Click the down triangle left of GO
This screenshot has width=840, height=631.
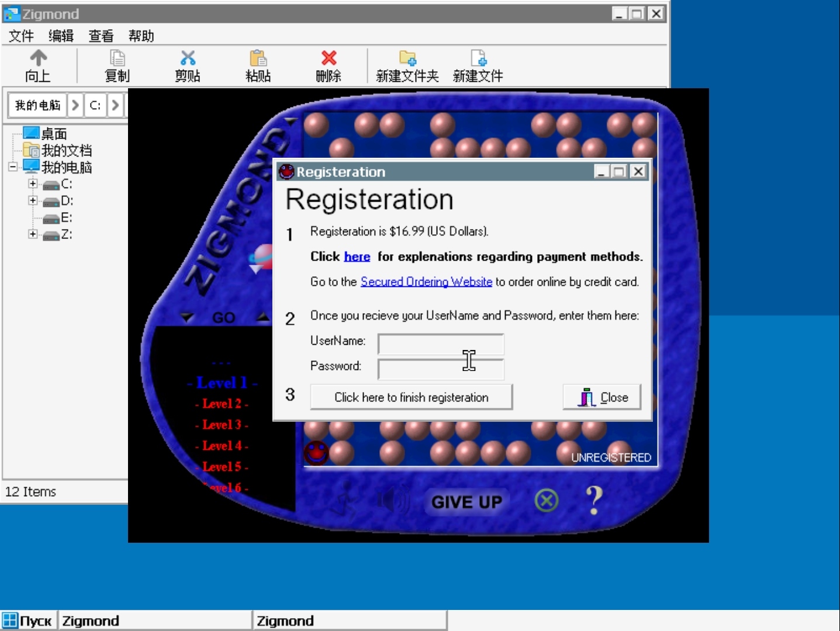(187, 317)
